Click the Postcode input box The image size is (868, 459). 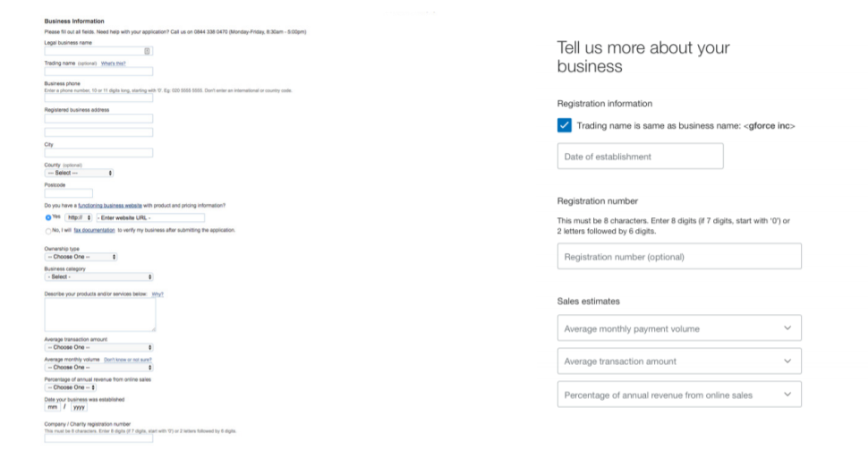coord(68,193)
